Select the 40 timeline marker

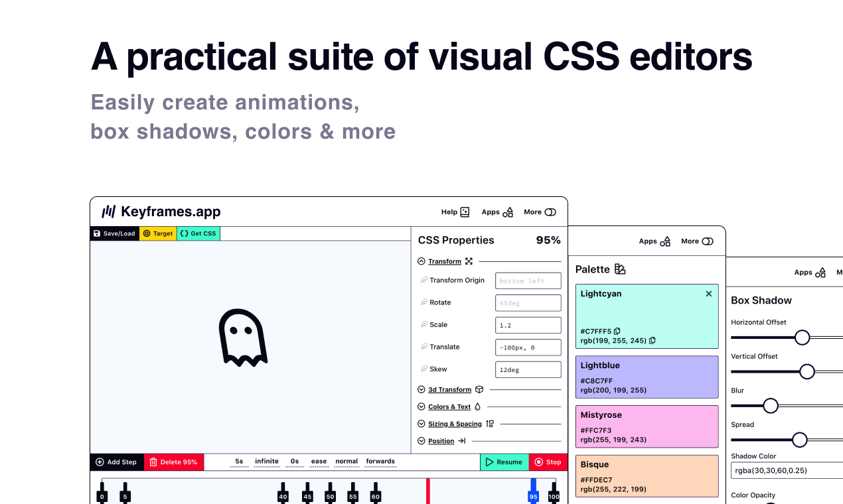(x=283, y=493)
